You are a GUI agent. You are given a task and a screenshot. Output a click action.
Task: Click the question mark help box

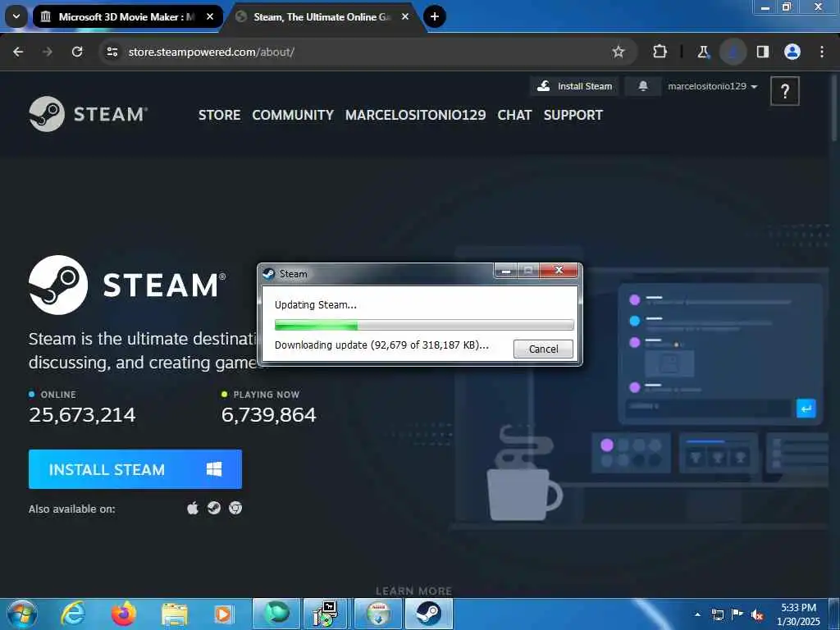785,91
